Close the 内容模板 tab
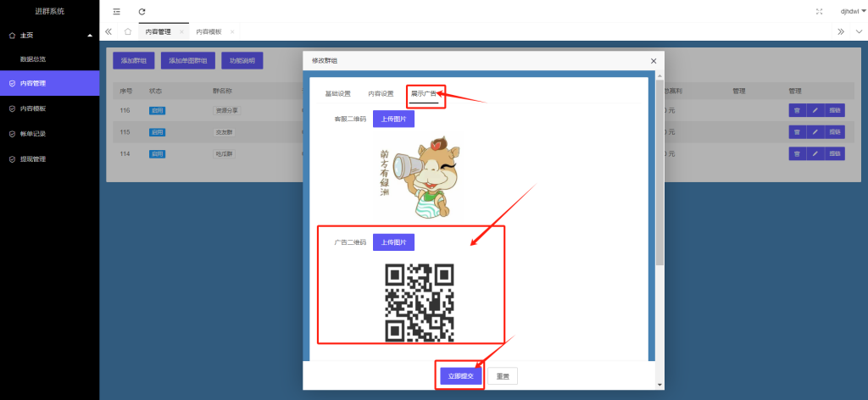This screenshot has width=868, height=400. (x=231, y=31)
